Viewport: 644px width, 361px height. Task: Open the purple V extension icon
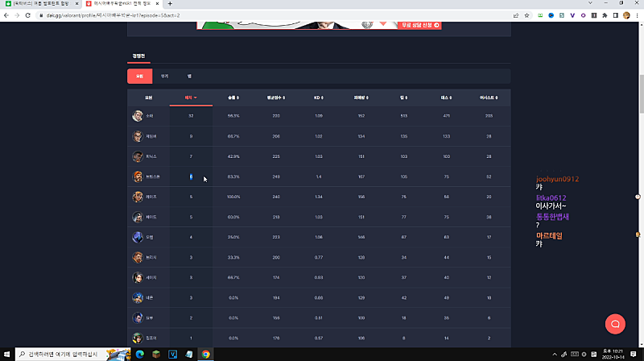(572, 15)
